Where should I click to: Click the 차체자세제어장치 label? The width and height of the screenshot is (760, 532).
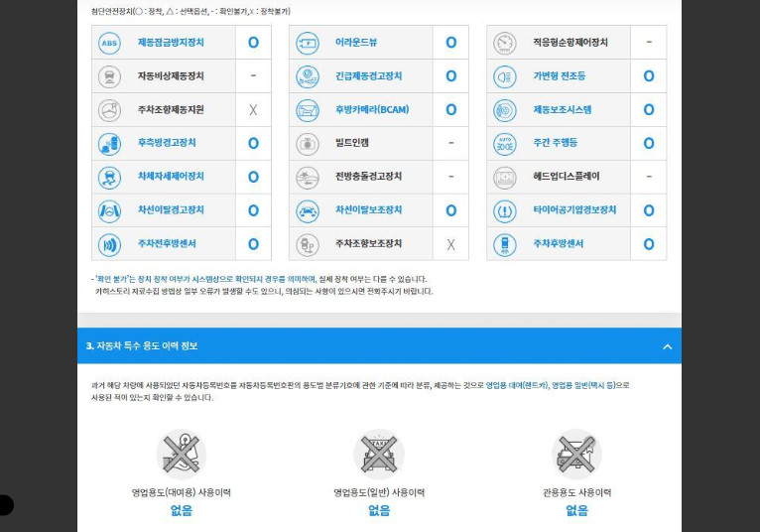coord(171,176)
